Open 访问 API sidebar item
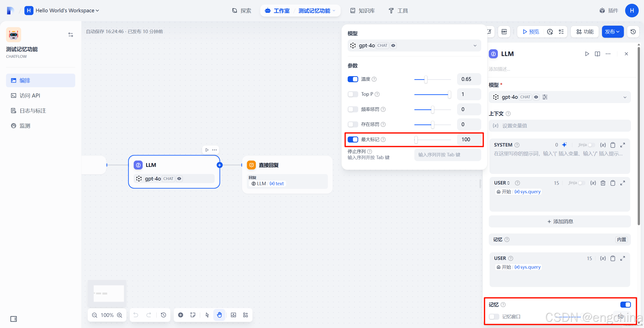 click(x=30, y=96)
